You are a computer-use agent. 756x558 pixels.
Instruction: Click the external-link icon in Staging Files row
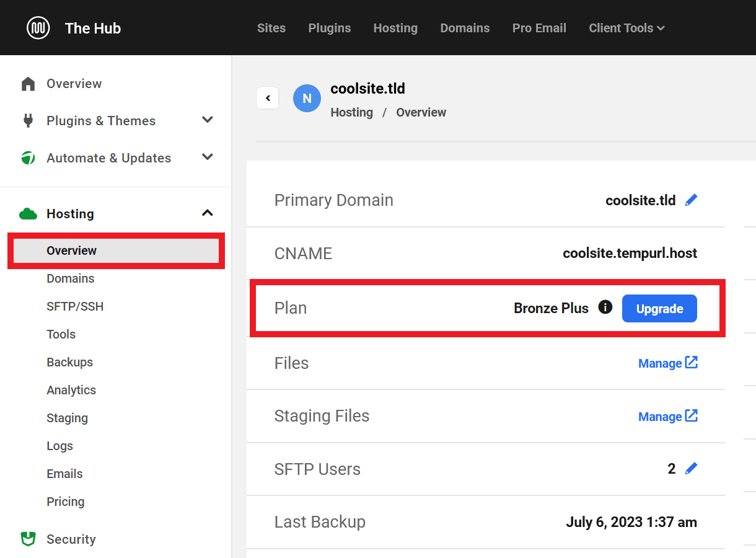pos(692,416)
